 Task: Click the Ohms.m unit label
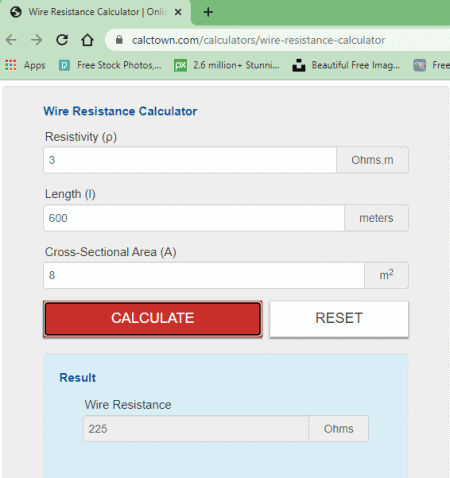coord(372,160)
